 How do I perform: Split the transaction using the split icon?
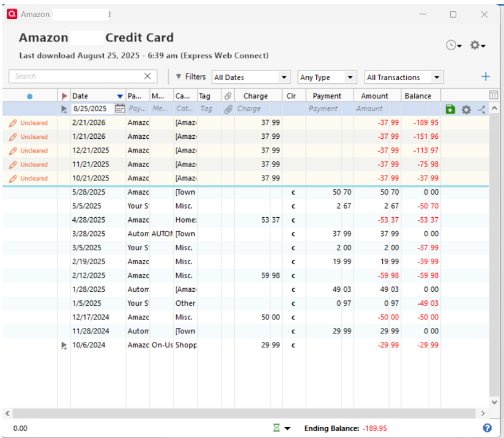point(481,109)
